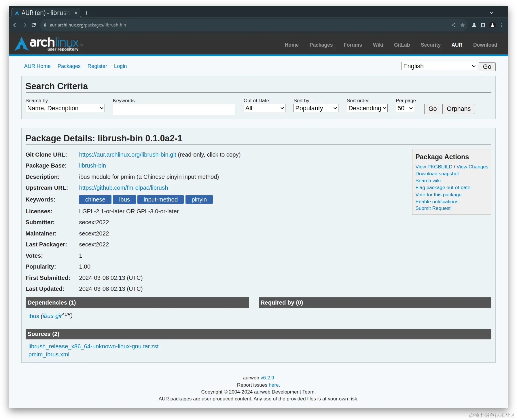Open View Changes
This screenshot has width=517, height=420.
pyautogui.click(x=472, y=167)
